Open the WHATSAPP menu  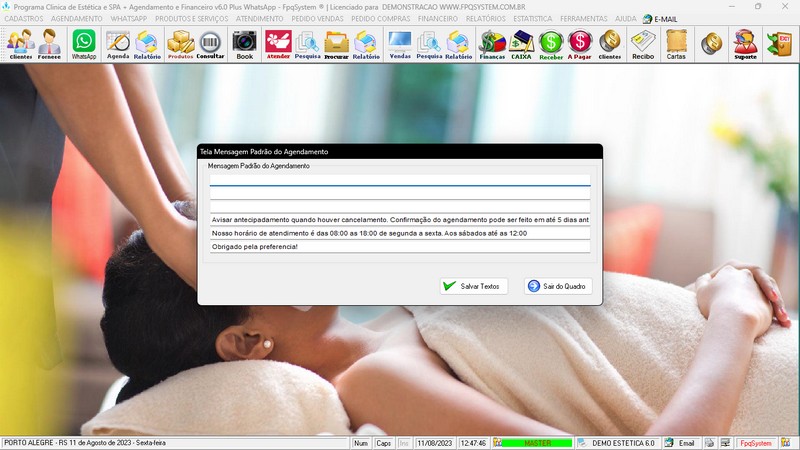(129, 19)
